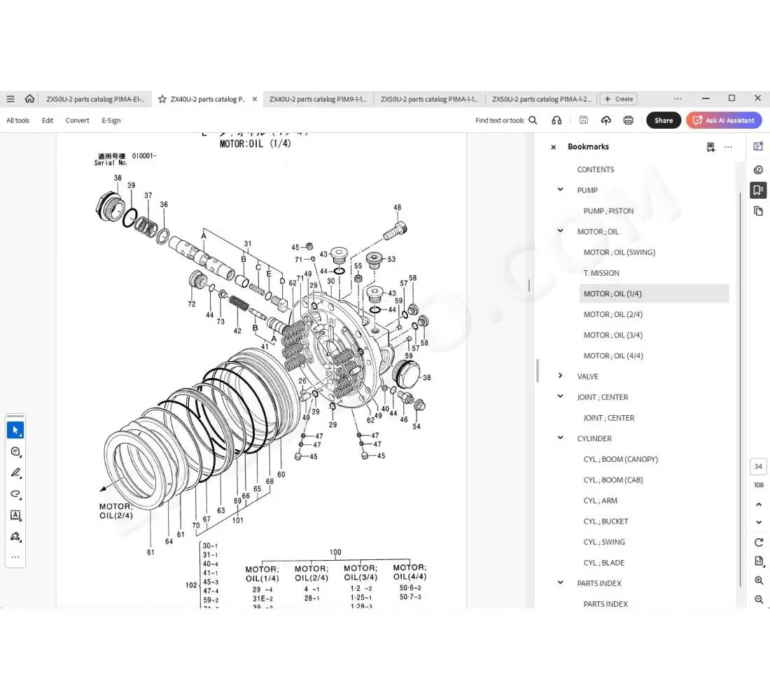Collapse the CYLINDER bookmark group
The width and height of the screenshot is (770, 700).
point(559,438)
